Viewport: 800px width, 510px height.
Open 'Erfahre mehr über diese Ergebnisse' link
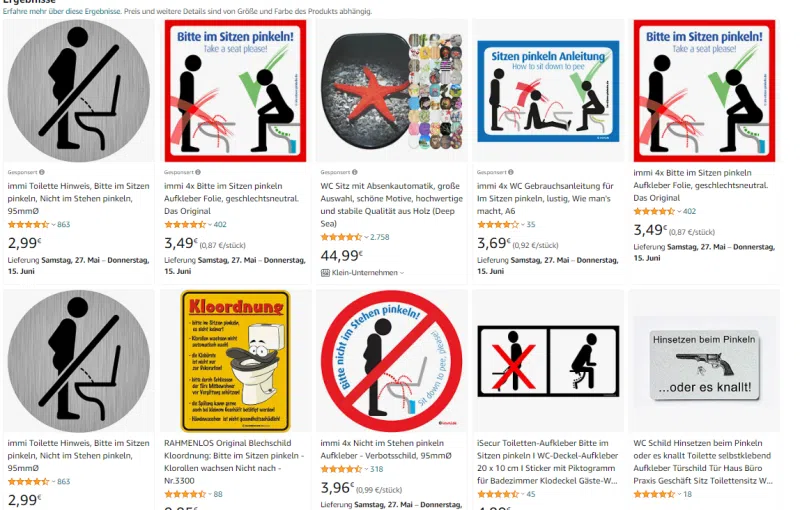point(62,11)
